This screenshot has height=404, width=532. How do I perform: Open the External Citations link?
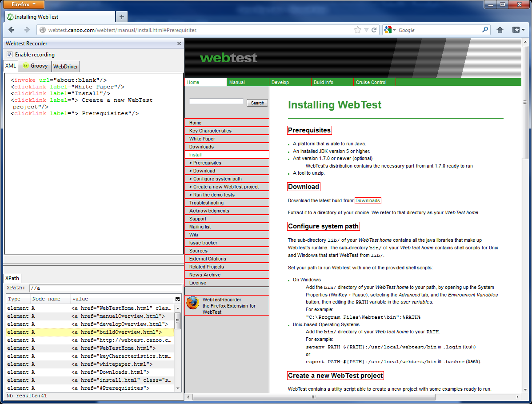(227, 259)
